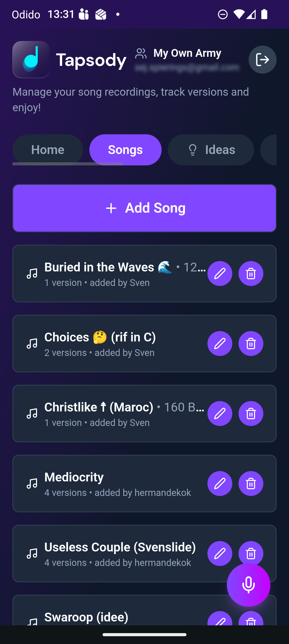Edit the Choices (rif in C) song
This screenshot has width=289, height=644.
coord(220,344)
